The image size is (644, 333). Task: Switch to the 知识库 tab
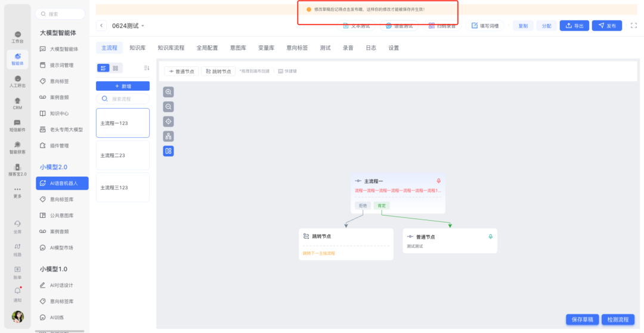tap(137, 48)
